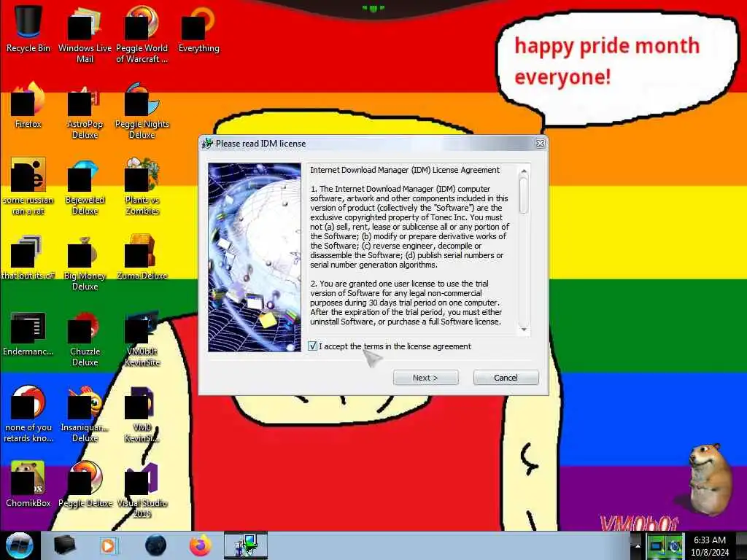Screen dimensions: 747x560
Task: Open Firefox from the taskbar
Action: pyautogui.click(x=201, y=545)
